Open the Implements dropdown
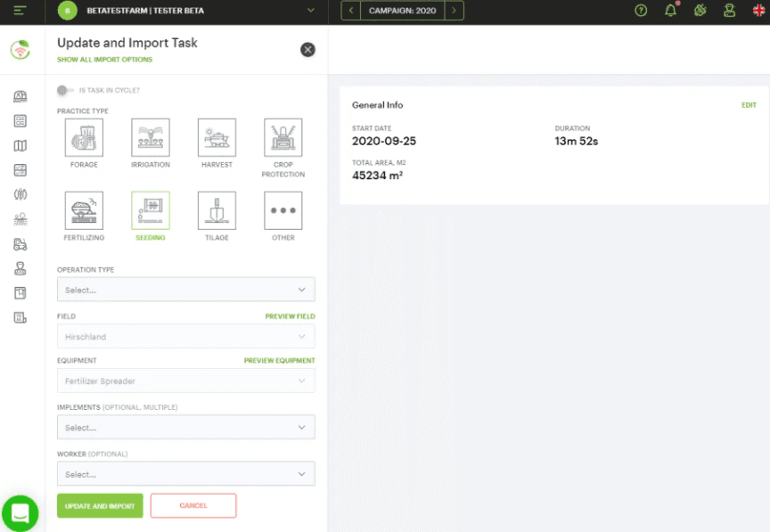The width and height of the screenshot is (770, 532). (186, 428)
